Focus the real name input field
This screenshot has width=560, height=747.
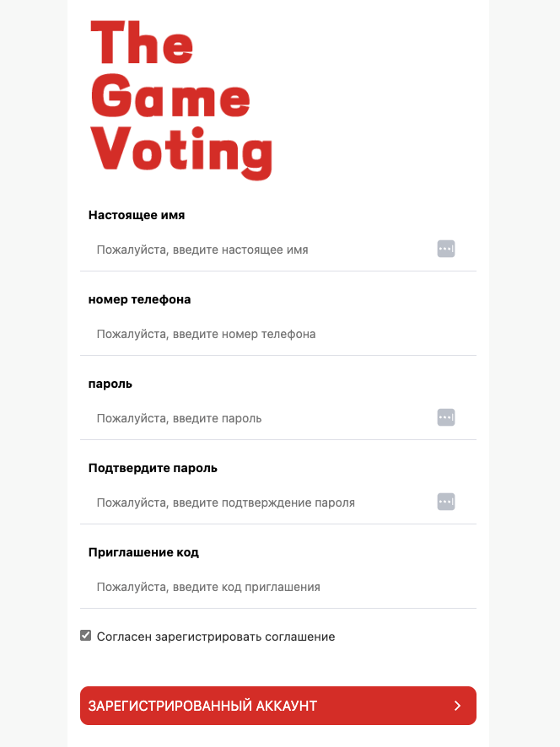point(261,250)
